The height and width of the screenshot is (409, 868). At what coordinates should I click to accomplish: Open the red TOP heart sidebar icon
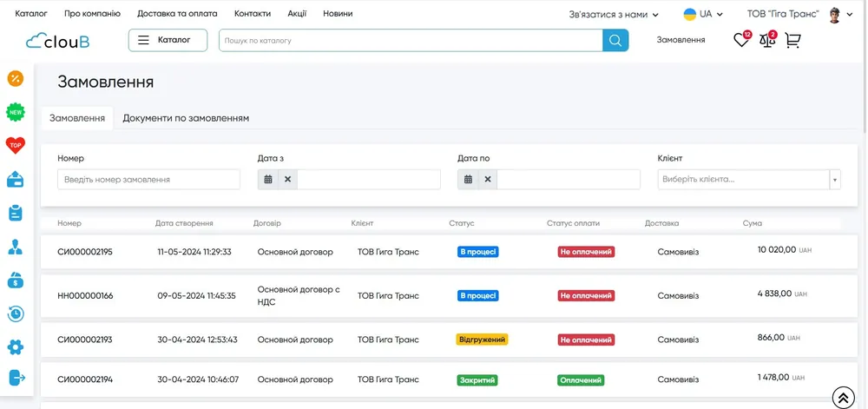click(x=16, y=146)
